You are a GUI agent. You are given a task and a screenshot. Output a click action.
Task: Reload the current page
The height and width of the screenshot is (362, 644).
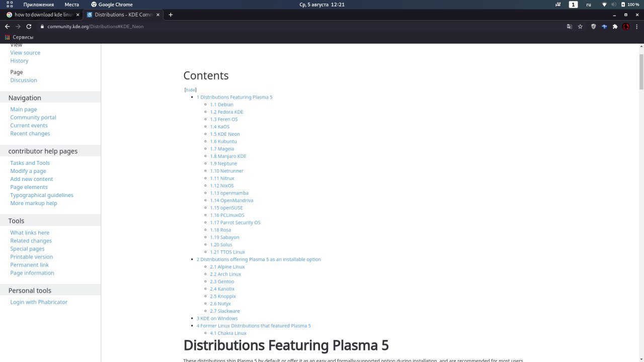click(x=29, y=27)
